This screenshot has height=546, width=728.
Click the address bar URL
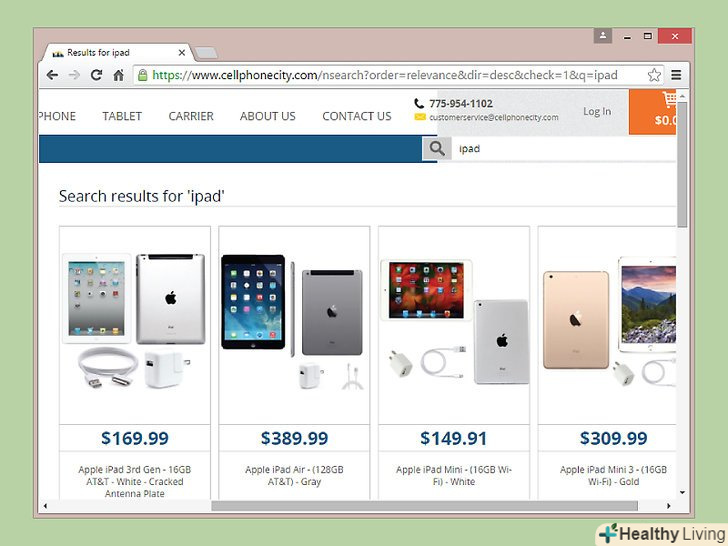pyautogui.click(x=385, y=75)
